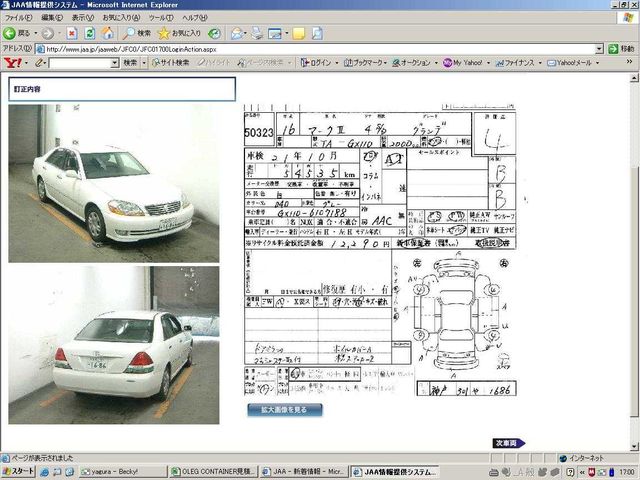The height and width of the screenshot is (480, 640).
Task: Expand the address bar URL dropdown
Action: tap(599, 49)
